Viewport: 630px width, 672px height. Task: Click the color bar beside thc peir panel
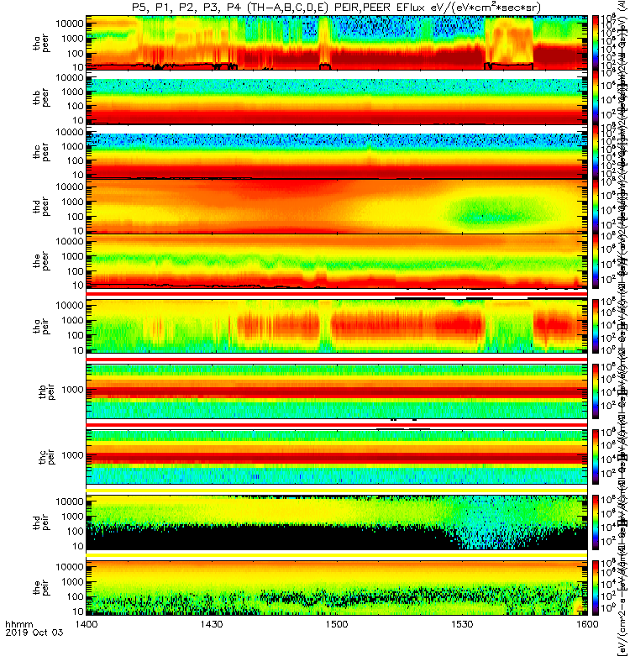click(596, 457)
